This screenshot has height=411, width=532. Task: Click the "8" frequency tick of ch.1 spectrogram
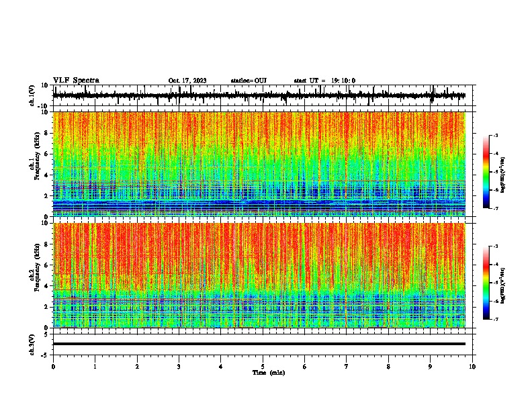tap(46, 133)
